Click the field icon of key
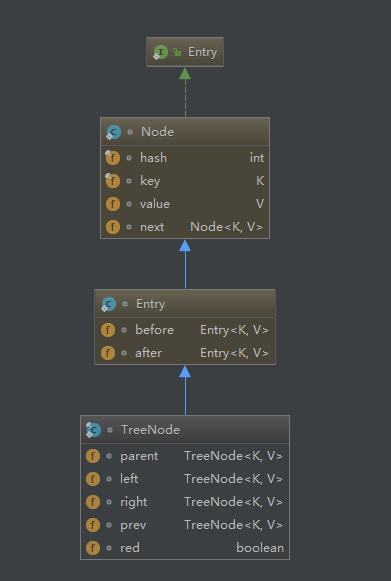This screenshot has height=581, width=391. [x=112, y=181]
